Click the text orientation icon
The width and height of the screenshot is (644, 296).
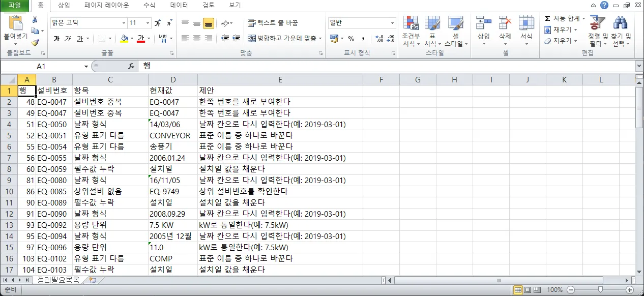225,23
